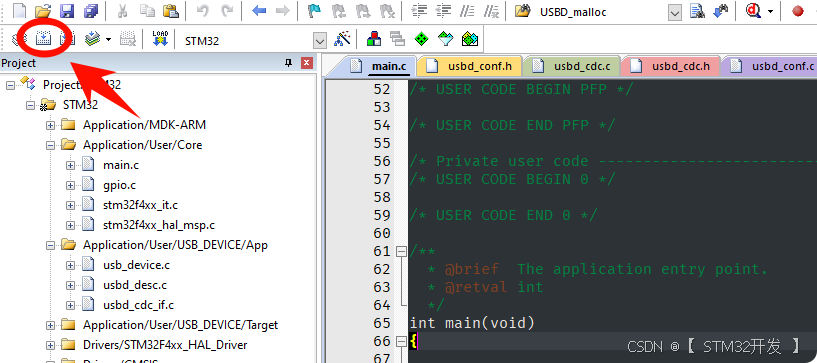The image size is (817, 363).
Task: Click the 'USER CODE BEGIN 0' comment line
Action: coord(512,179)
